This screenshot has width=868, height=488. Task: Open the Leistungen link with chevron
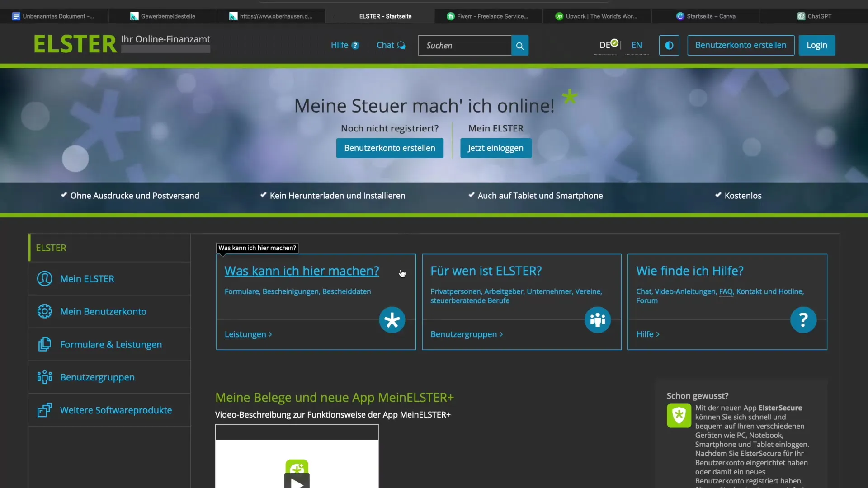coord(248,334)
